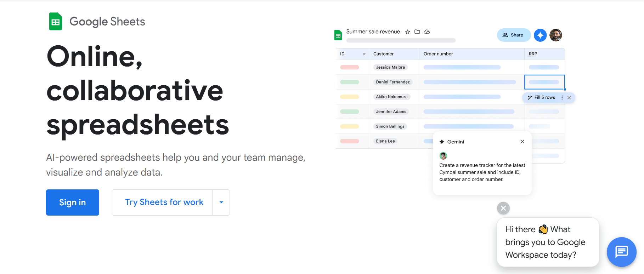The image size is (644, 274).
Task: Click the AI-powered spreadsheets description text
Action: [176, 165]
